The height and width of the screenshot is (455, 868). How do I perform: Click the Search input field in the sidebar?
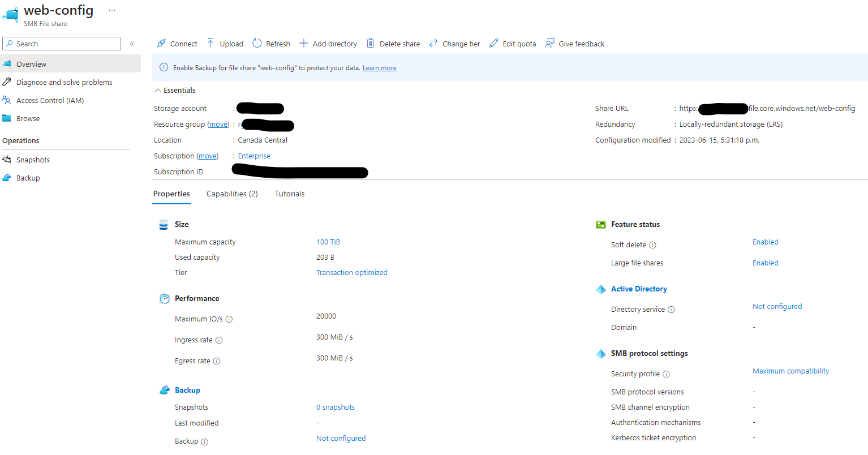[x=62, y=44]
